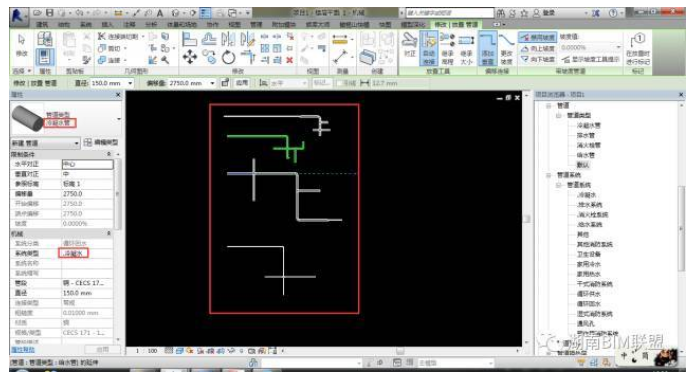Select the Offset tool in Modify panel
Viewport: 690px width, 375px height.
pyautogui.click(x=209, y=39)
